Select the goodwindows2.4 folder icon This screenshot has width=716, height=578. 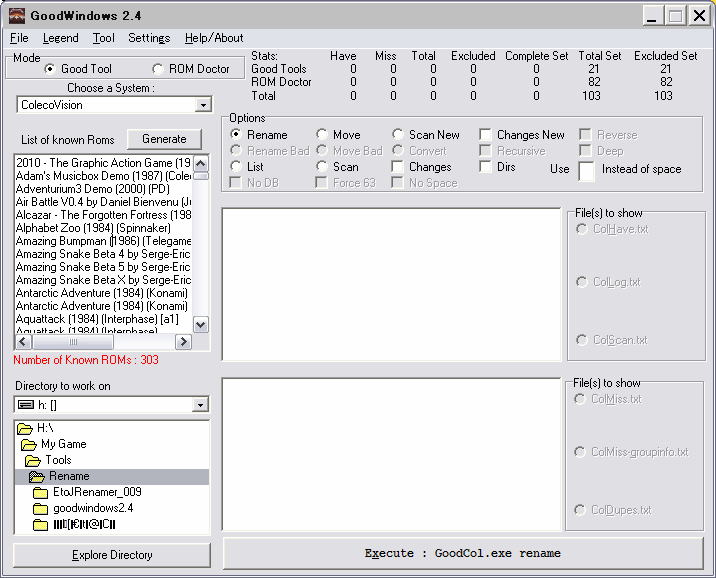click(x=40, y=508)
